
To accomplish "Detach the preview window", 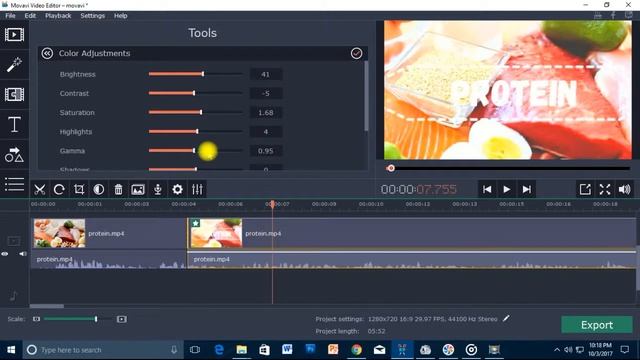I will coord(585,189).
